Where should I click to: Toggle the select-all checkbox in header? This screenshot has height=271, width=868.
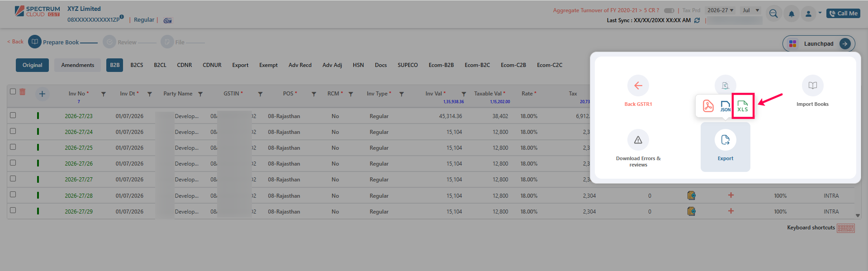[x=13, y=91]
